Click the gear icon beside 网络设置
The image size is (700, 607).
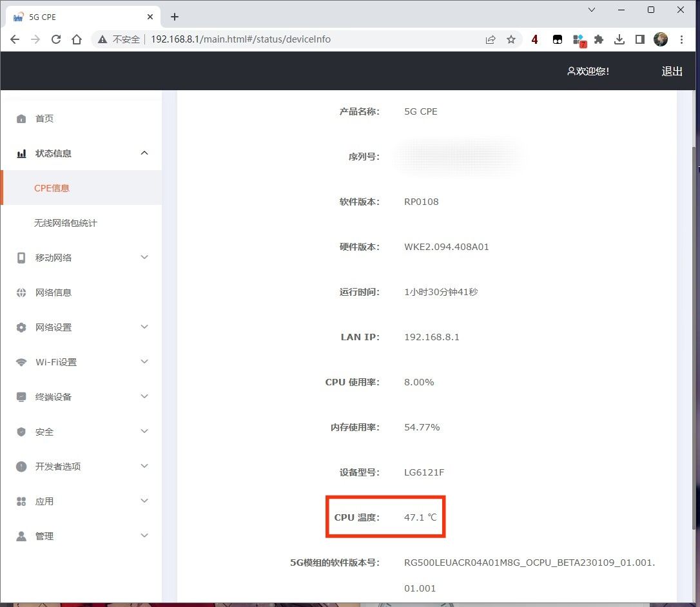(21, 327)
